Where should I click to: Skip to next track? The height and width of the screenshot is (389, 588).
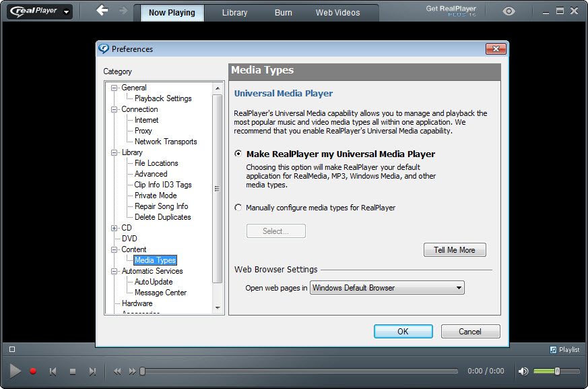92,371
